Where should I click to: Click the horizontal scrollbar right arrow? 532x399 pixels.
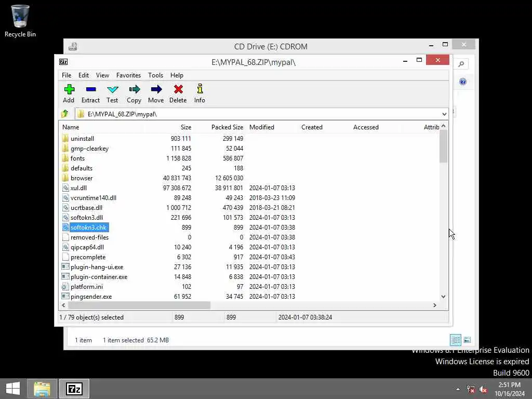435,305
